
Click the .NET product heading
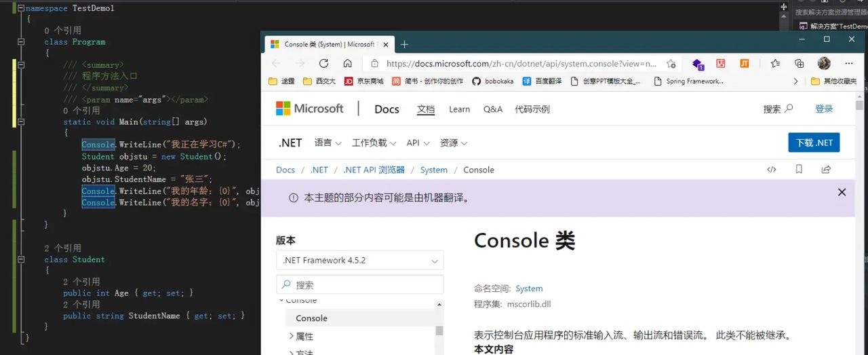(290, 143)
